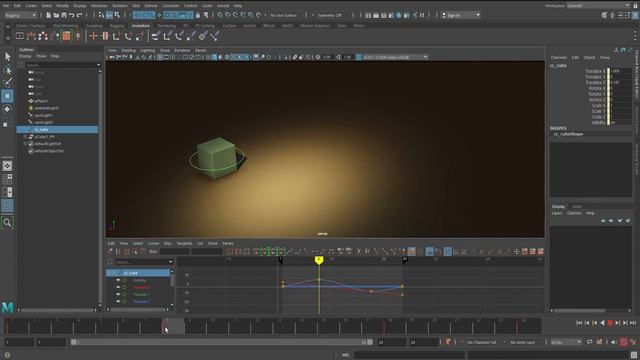Screen dimensions: 640x360
Task: Click the green-outlined orange shelf icon
Action: point(66,36)
